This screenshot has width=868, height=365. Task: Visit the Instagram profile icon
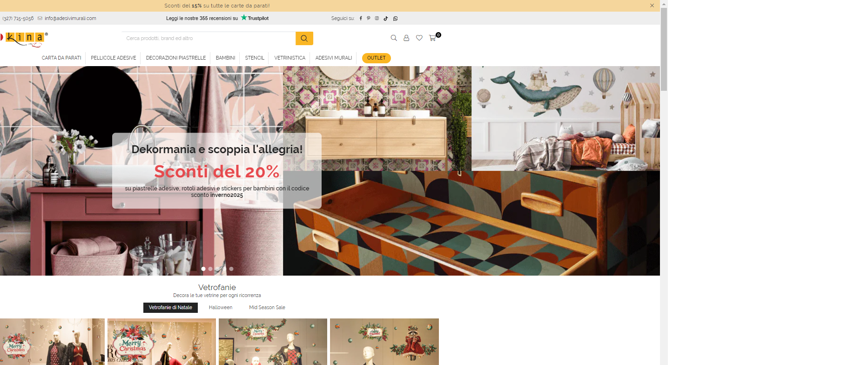coord(377,19)
